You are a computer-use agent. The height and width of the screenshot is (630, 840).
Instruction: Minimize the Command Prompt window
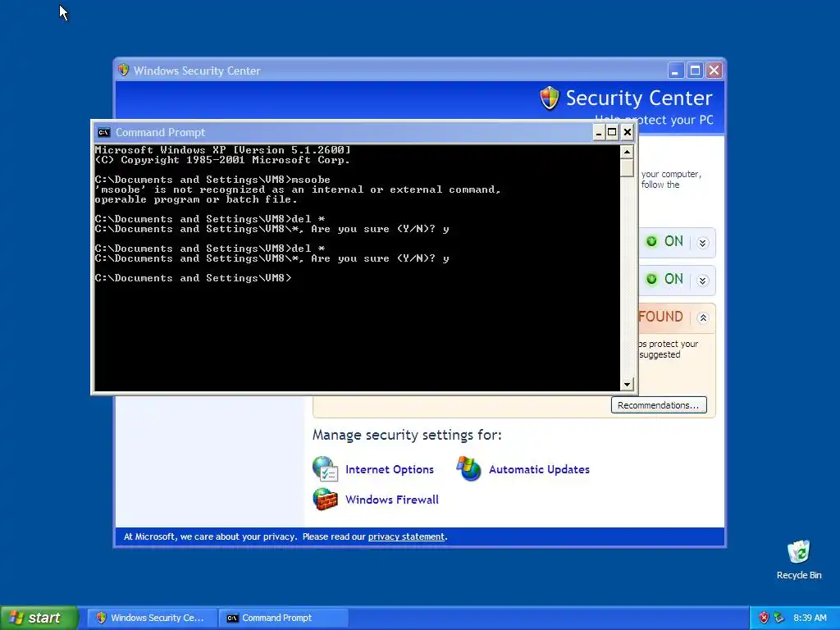598,132
